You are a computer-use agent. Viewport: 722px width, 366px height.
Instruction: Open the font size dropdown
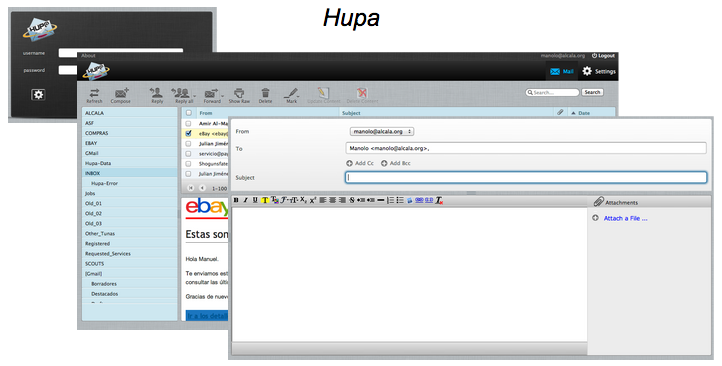[294, 200]
